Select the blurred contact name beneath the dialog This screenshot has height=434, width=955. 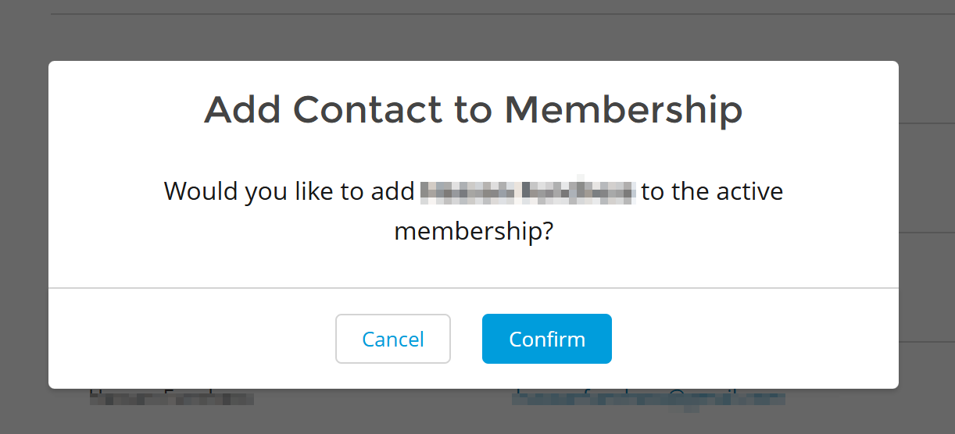point(171,399)
